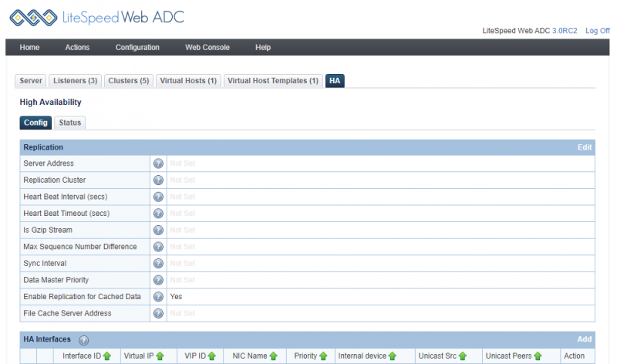Open the Web Console menu

[207, 48]
